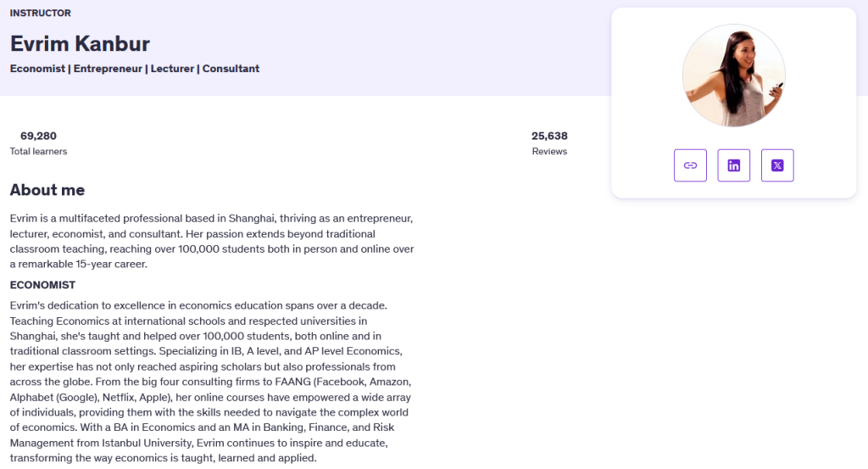Viewport: 868px width, 469px height.
Task: Click the Evrim Kanbur name heading
Action: 80,44
